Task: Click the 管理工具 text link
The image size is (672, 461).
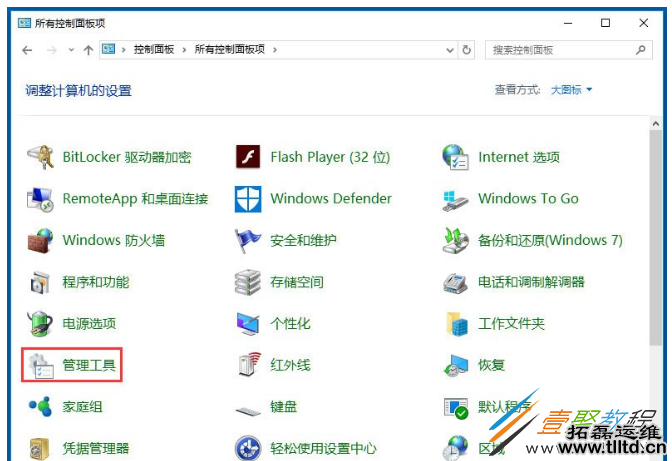Action: point(89,365)
